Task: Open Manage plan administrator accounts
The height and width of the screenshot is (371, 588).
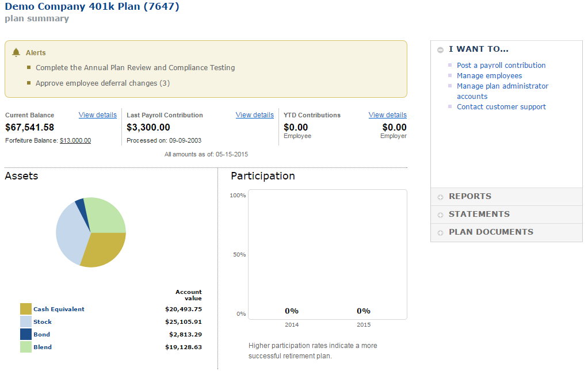Action: [502, 86]
